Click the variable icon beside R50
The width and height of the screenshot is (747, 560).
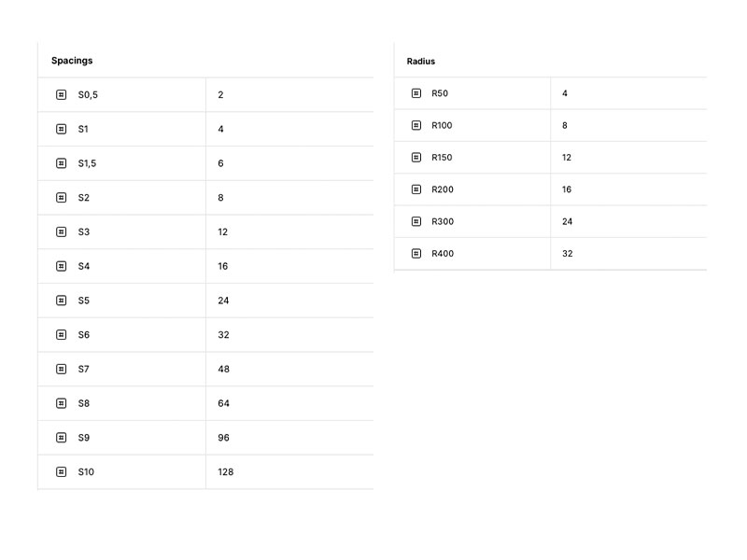tap(416, 93)
